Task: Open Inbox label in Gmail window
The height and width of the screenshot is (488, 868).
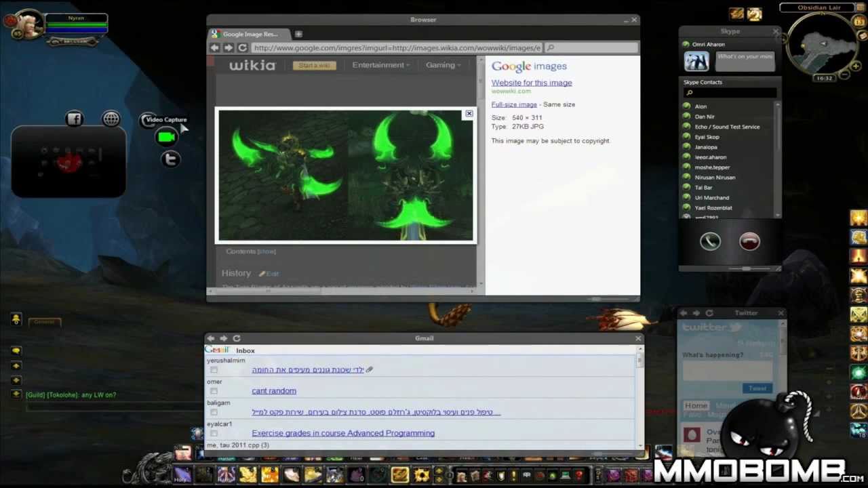Action: tap(245, 350)
